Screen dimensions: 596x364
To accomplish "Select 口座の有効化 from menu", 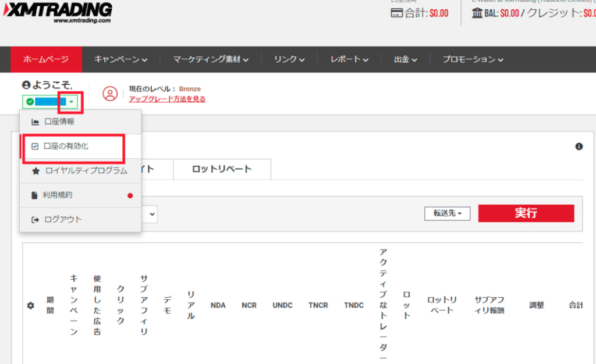I will (x=66, y=147).
